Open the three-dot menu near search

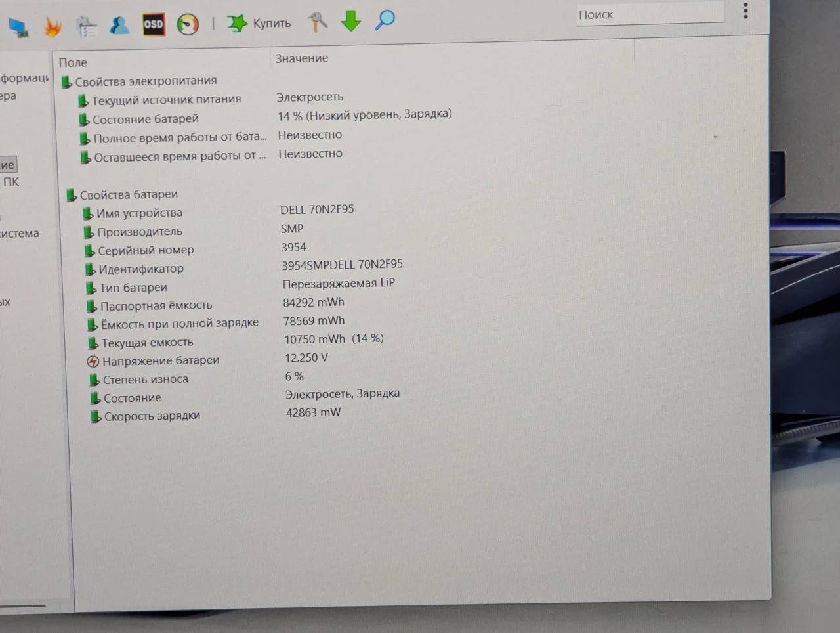click(x=745, y=11)
